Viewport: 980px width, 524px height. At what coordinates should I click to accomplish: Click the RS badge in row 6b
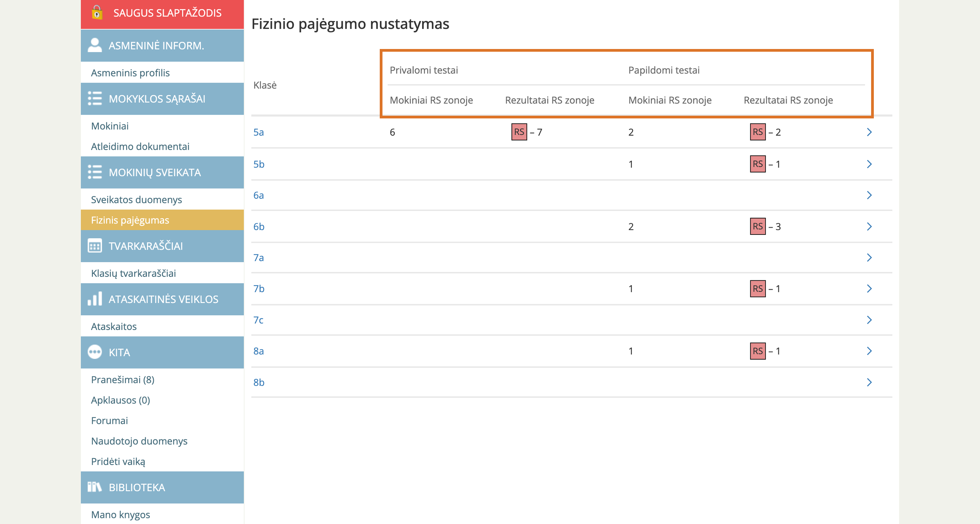(757, 226)
